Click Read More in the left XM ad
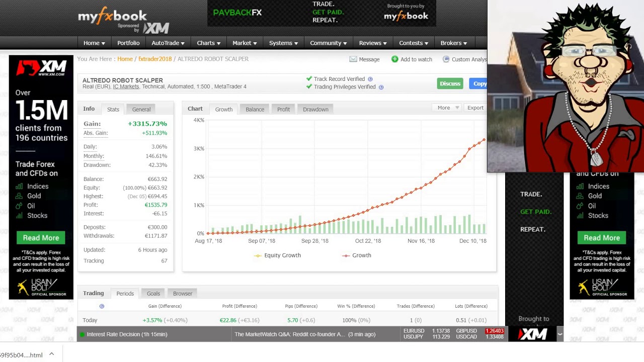Screen dimensions: 644x362 (41, 238)
